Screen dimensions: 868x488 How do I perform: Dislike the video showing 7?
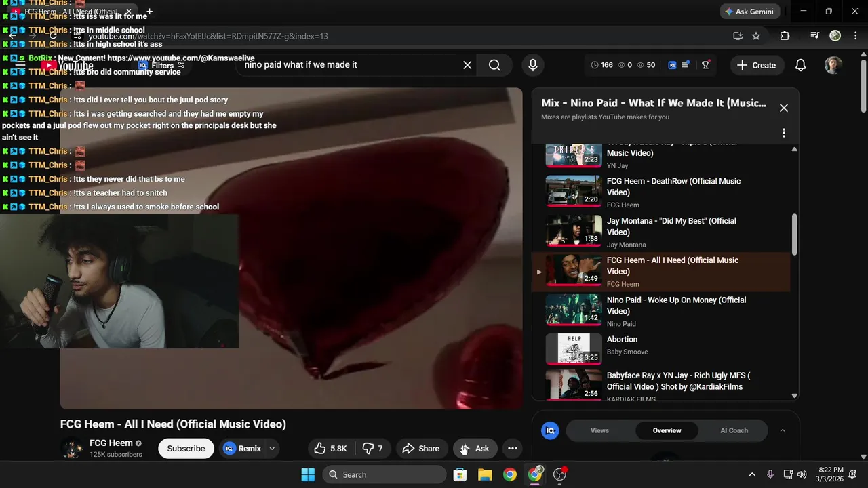coord(372,449)
